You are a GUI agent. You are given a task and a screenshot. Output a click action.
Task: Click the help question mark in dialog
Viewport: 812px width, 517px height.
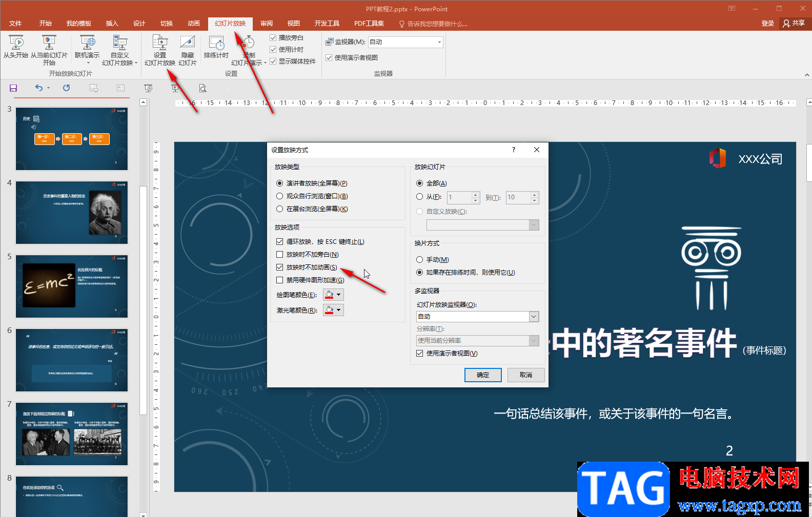tap(514, 150)
